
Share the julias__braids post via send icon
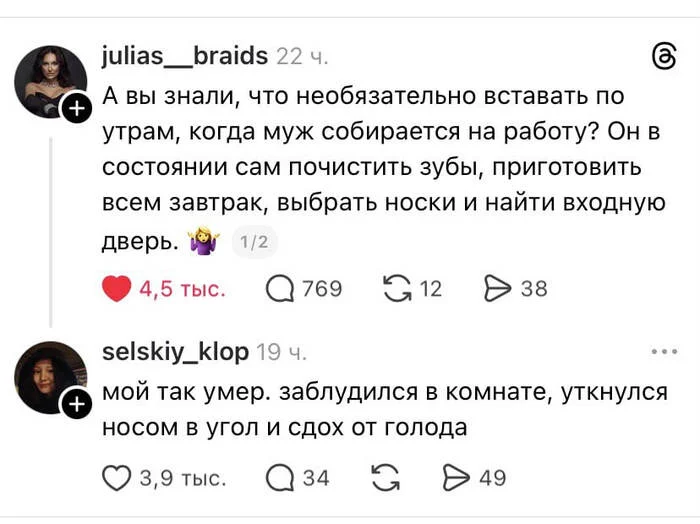tap(498, 289)
